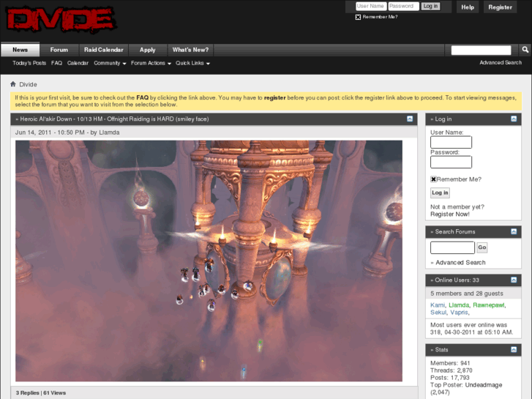Open the Quick Links dropdown
The width and height of the screenshot is (532, 399).
click(x=192, y=63)
